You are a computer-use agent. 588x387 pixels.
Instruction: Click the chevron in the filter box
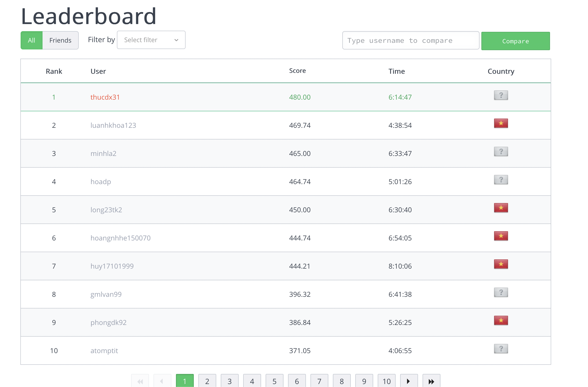(x=176, y=40)
